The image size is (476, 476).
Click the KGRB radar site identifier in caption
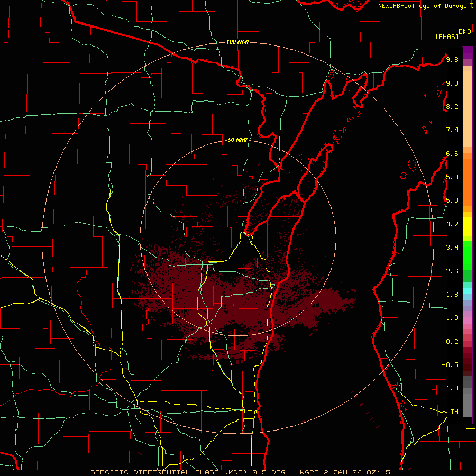309,472
